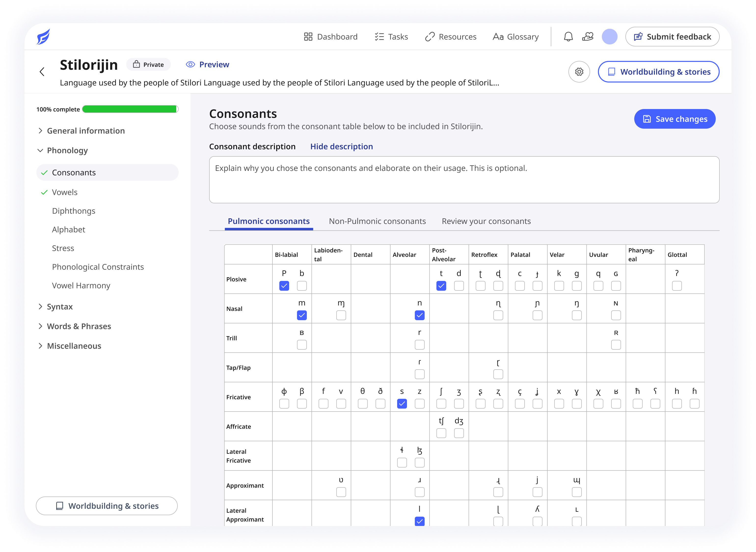Open language settings gear icon
The width and height of the screenshot is (756, 552).
coord(579,71)
